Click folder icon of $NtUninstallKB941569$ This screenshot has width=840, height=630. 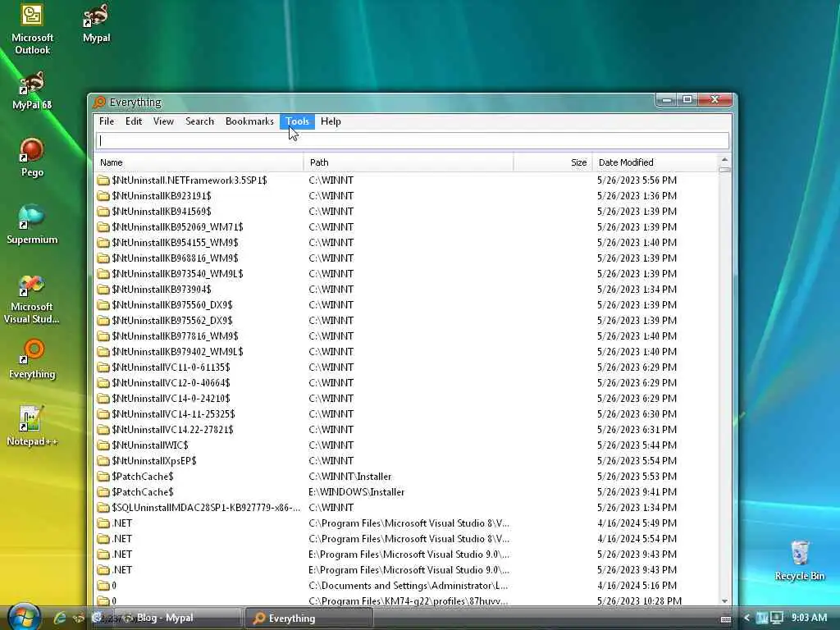point(103,212)
